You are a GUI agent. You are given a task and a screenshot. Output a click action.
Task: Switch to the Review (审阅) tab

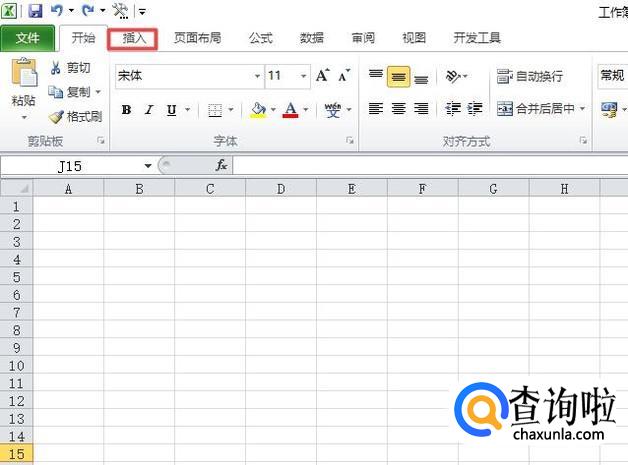point(363,38)
